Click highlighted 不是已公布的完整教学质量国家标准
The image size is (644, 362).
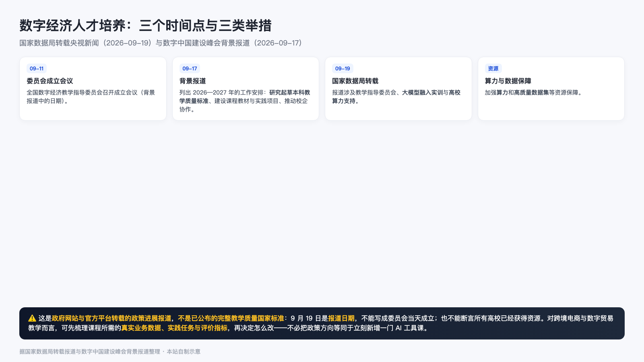[x=231, y=318]
